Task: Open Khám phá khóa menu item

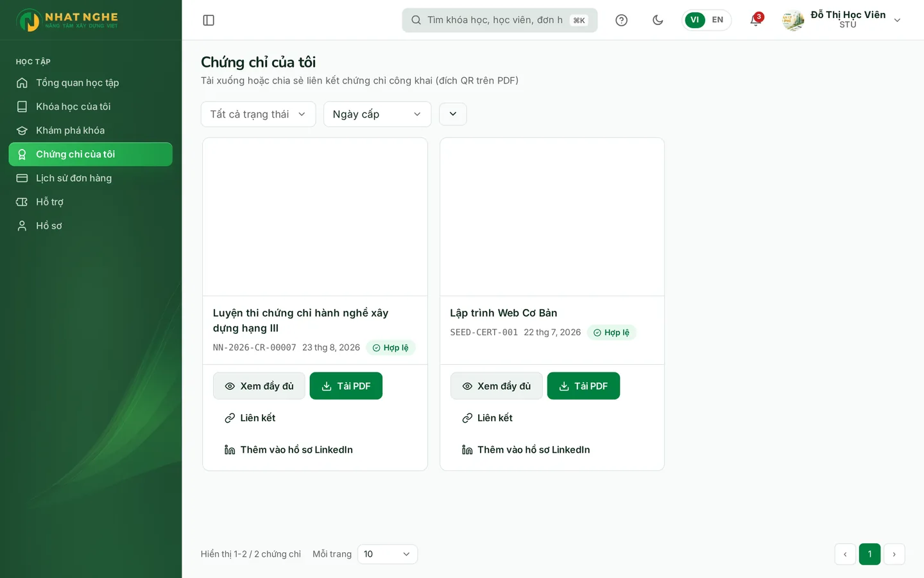Action: pyautogui.click(x=90, y=130)
